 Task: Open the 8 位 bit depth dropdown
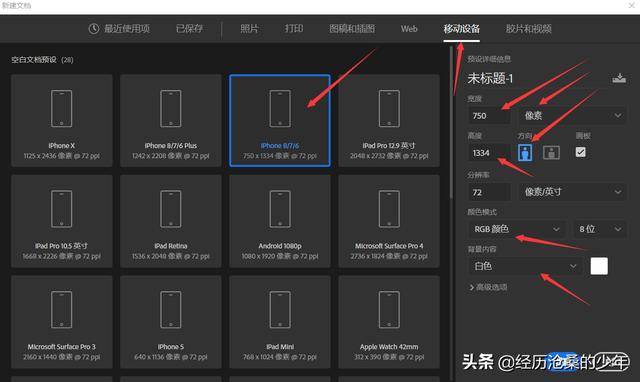coord(600,229)
